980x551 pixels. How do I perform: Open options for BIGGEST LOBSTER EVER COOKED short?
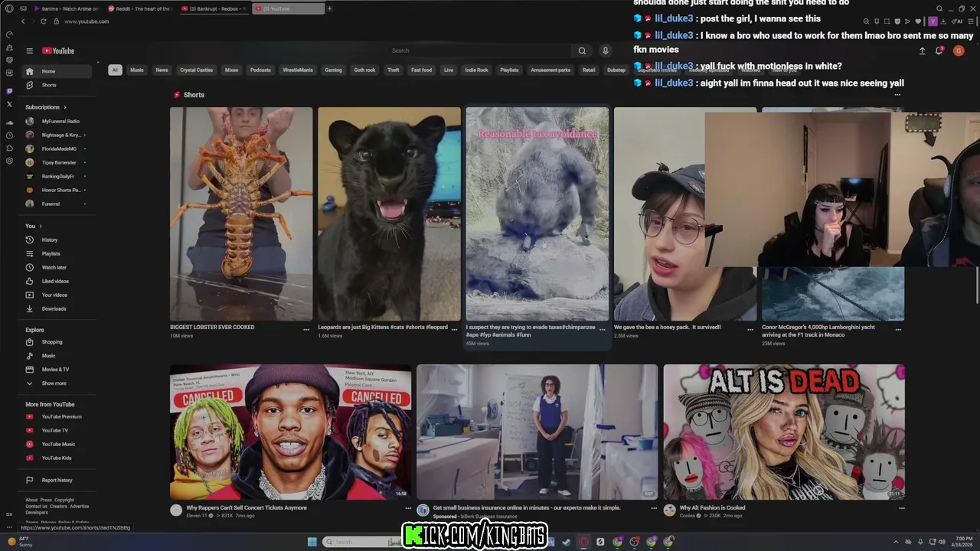(306, 329)
